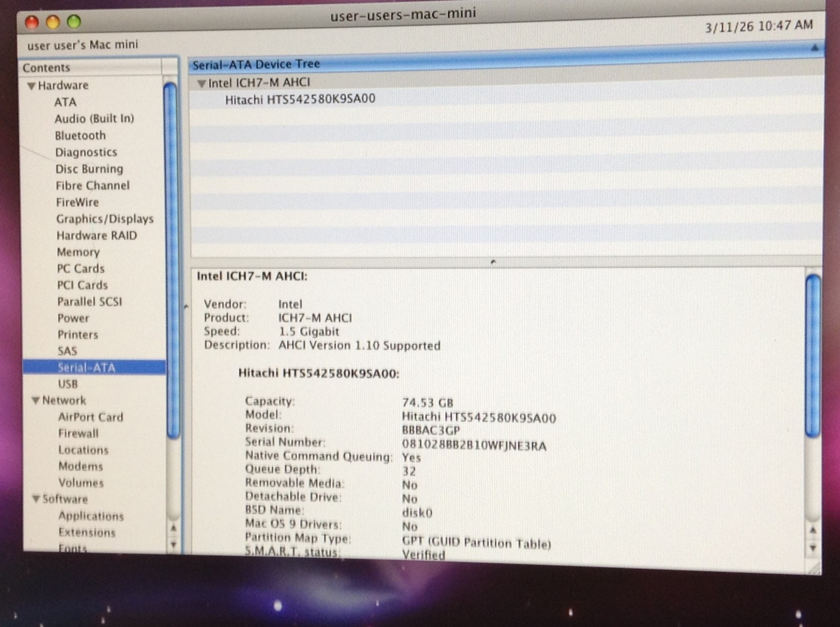The height and width of the screenshot is (627, 840).
Task: Select Extensions under Software
Action: tap(87, 532)
